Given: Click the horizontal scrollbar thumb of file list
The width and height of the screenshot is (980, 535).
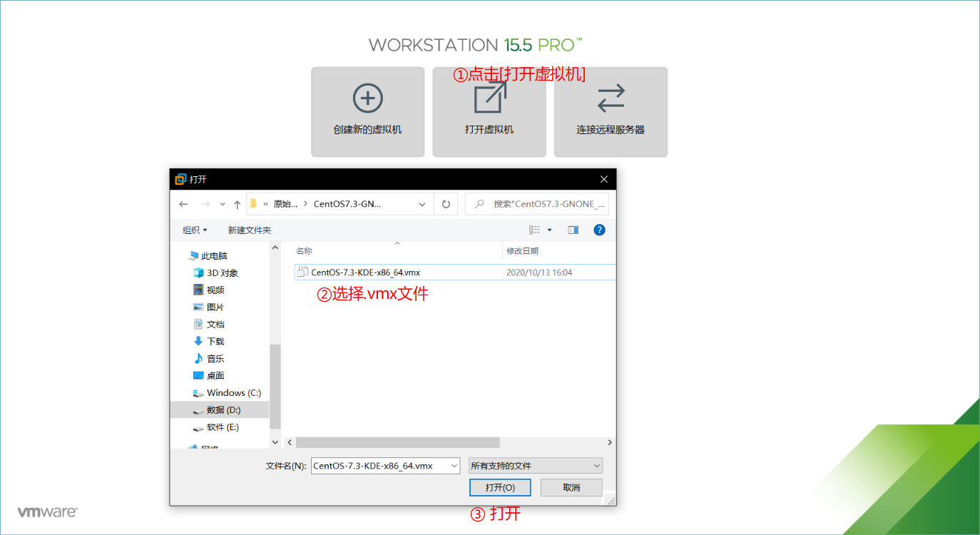Looking at the screenshot, I should pos(398,442).
